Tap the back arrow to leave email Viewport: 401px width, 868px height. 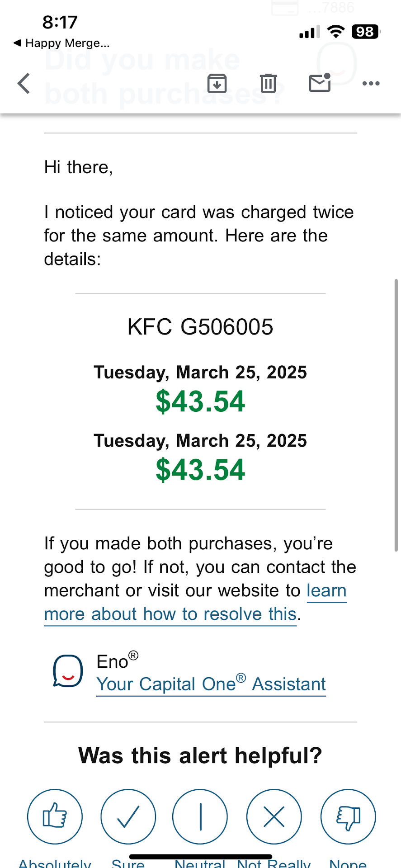[24, 84]
